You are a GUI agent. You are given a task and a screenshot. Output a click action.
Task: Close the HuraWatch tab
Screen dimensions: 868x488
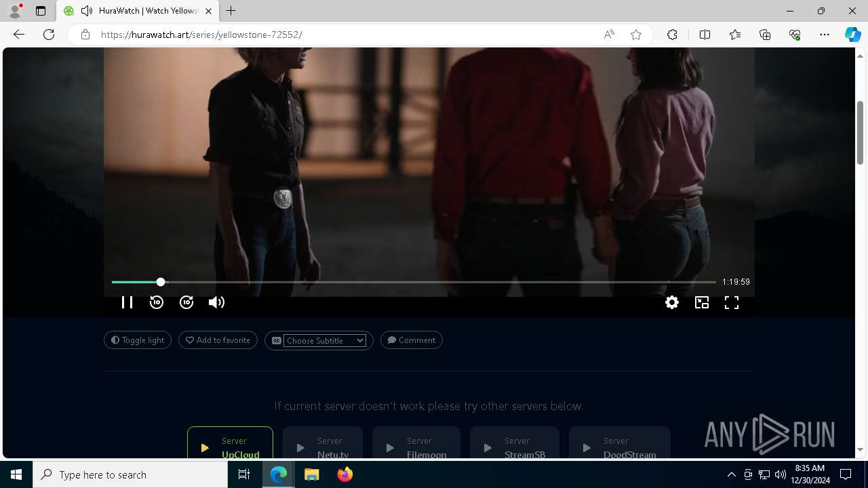(208, 11)
